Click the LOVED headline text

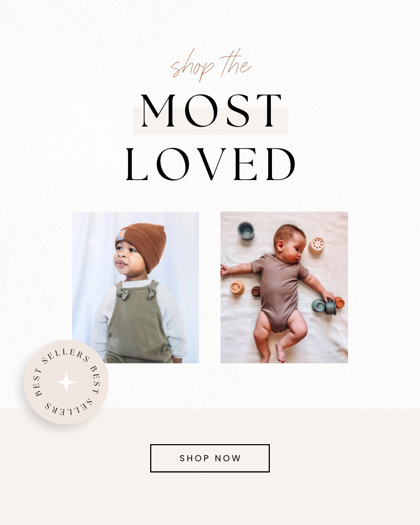point(210,164)
